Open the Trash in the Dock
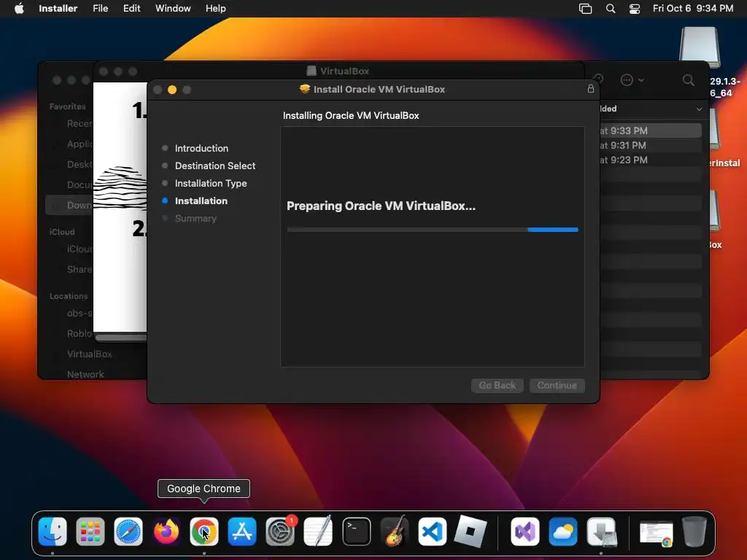This screenshot has width=747, height=560. click(x=694, y=532)
